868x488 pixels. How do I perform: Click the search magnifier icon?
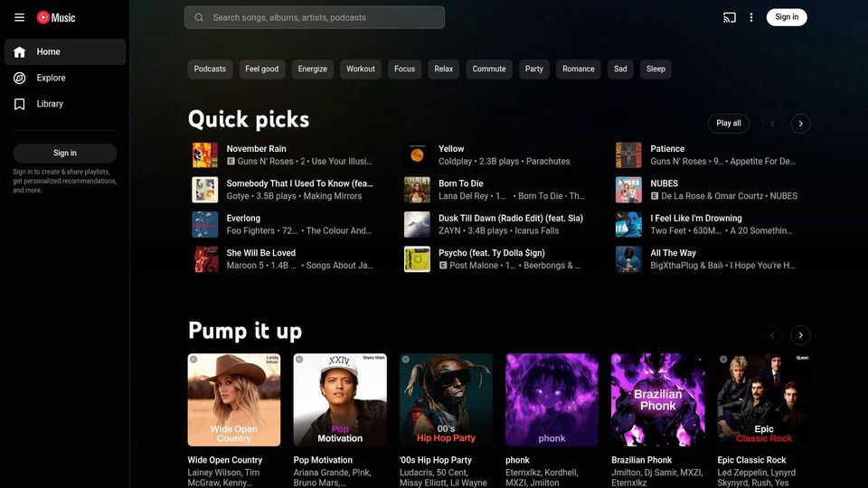pos(199,18)
